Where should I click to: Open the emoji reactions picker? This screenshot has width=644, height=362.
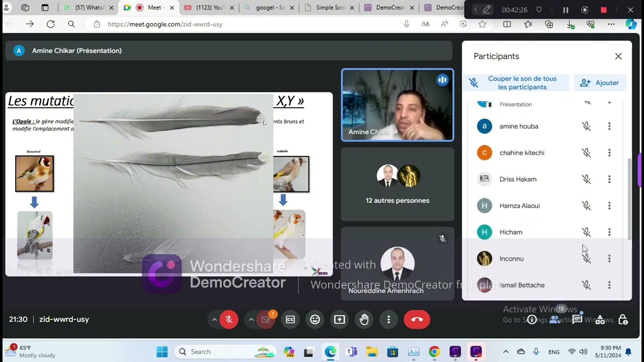tap(315, 319)
